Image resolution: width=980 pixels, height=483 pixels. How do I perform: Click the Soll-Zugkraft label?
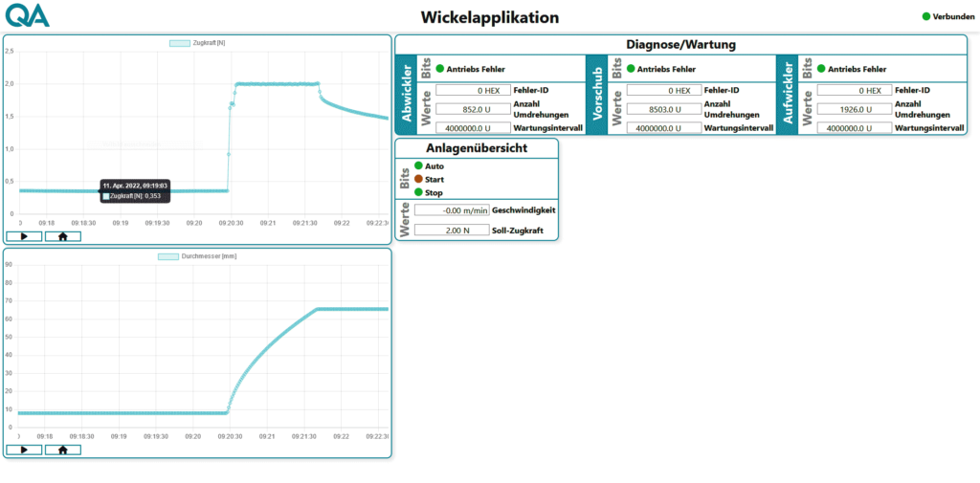coord(518,231)
